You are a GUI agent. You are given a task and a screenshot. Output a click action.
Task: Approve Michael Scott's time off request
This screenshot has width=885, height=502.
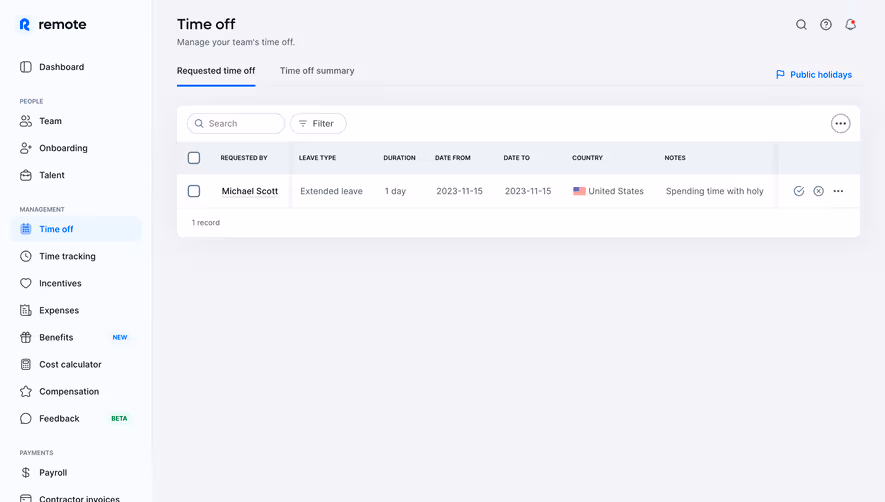(x=799, y=191)
